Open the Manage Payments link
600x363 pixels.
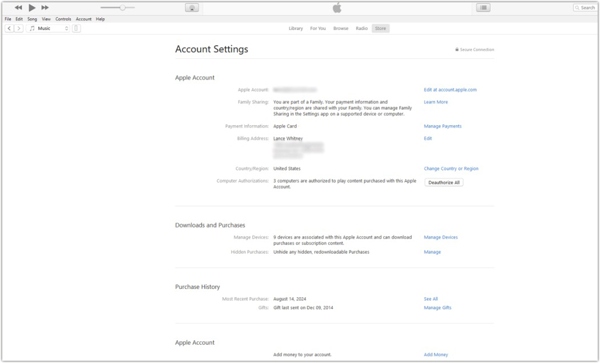(442, 126)
